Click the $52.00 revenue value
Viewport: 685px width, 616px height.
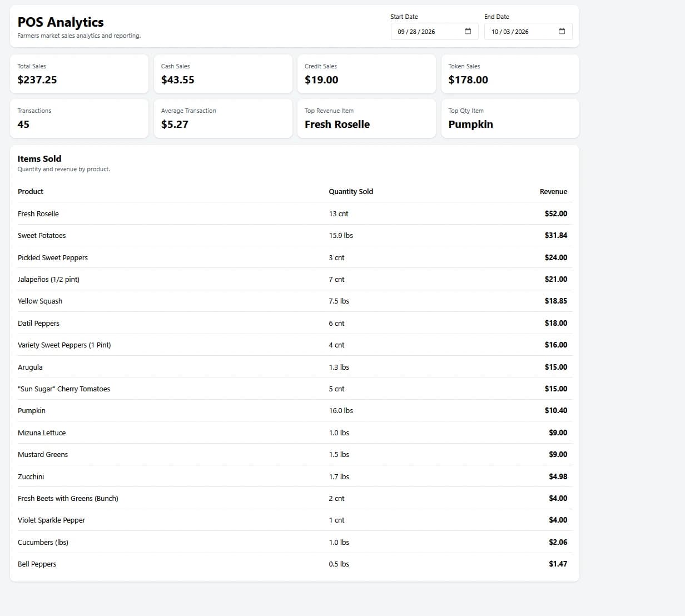coord(556,213)
